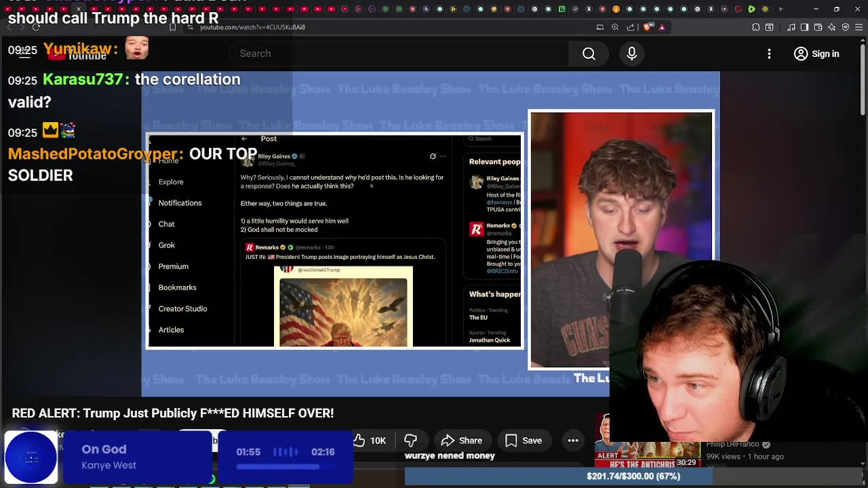The image size is (868, 488).
Task: Save the video to a playlist
Action: 523,441
